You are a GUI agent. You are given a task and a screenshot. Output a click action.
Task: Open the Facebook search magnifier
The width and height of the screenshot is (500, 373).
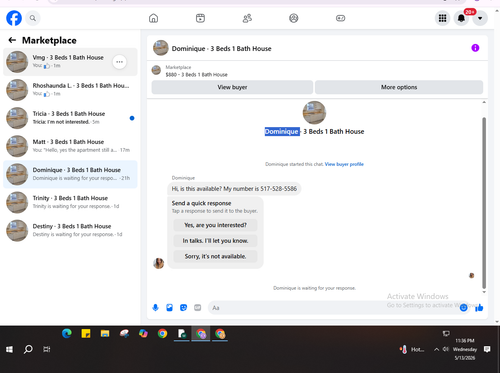33,18
